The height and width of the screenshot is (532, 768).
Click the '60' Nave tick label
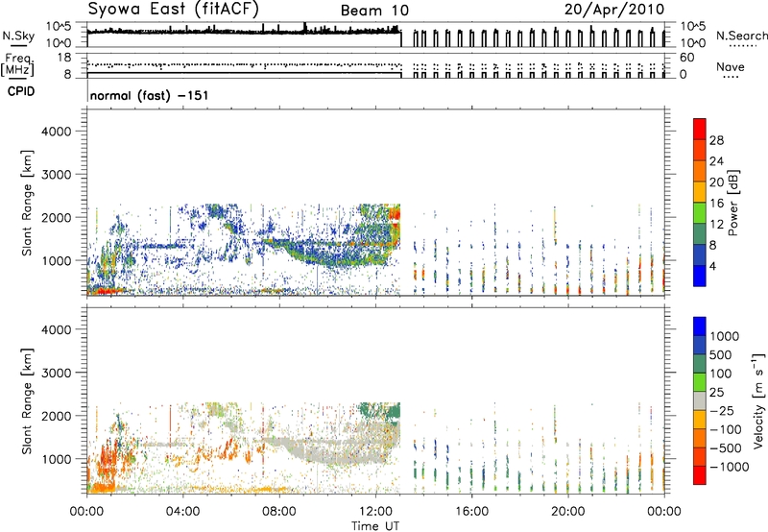[686, 58]
